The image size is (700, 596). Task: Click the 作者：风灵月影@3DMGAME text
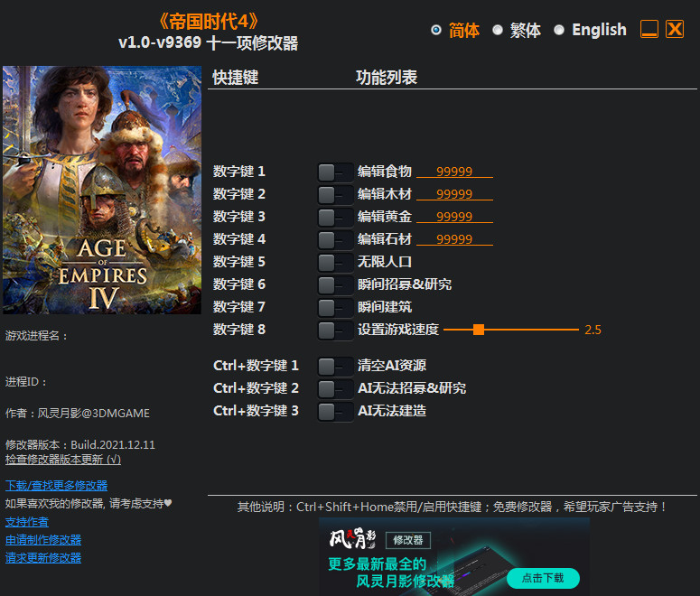pyautogui.click(x=78, y=414)
